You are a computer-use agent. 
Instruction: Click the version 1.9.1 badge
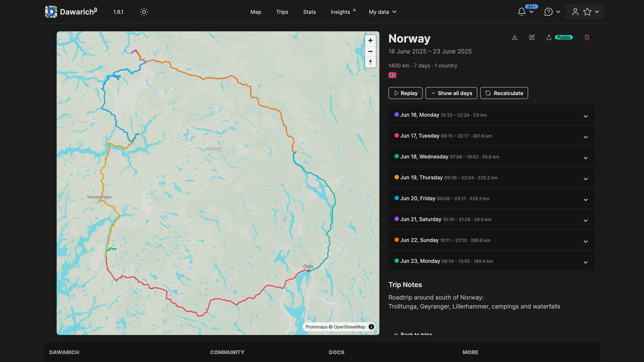click(x=118, y=12)
